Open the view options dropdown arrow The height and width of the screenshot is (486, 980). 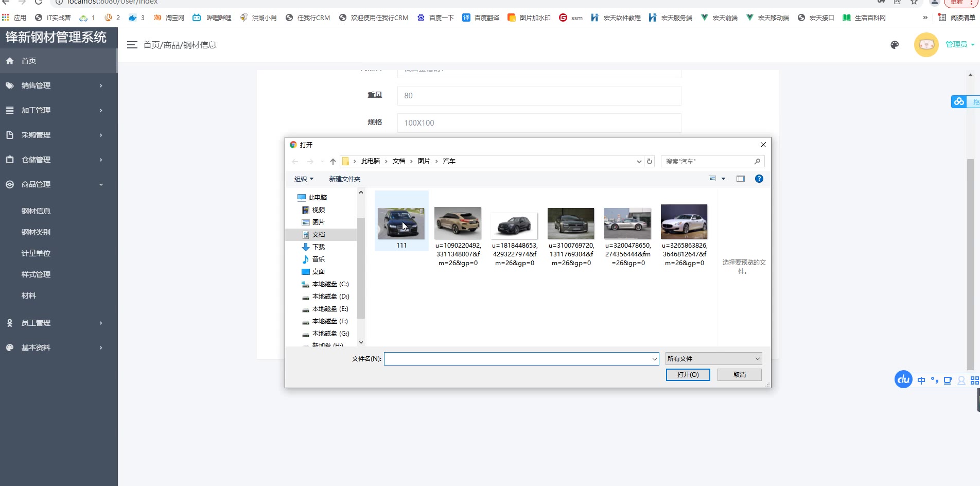723,179
